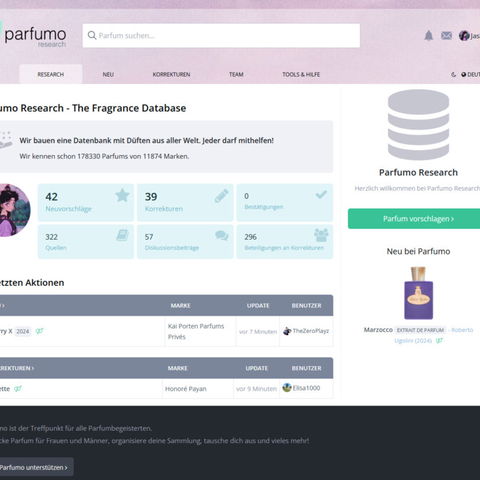Open the Honoré Payan brand
This screenshot has height=480, width=480.
pos(186,389)
